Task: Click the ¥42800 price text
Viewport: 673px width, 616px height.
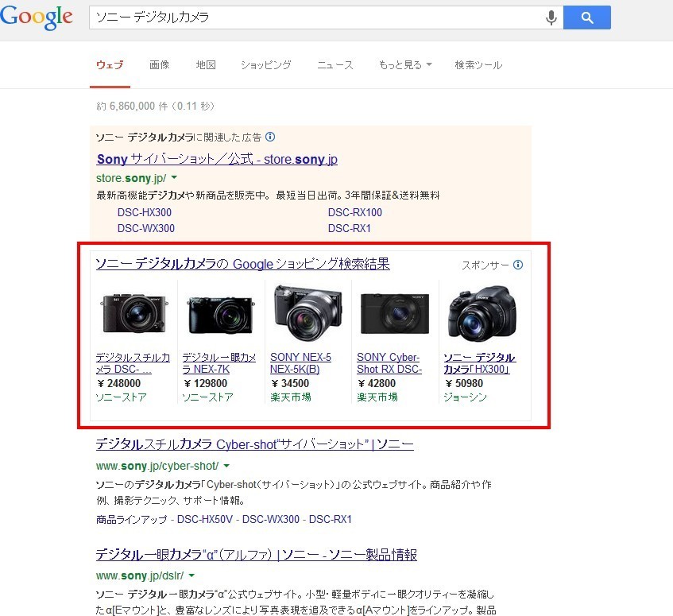Action: (x=377, y=383)
